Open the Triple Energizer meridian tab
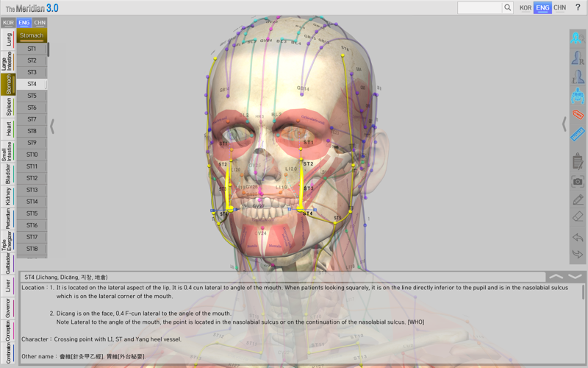 pyautogui.click(x=8, y=241)
